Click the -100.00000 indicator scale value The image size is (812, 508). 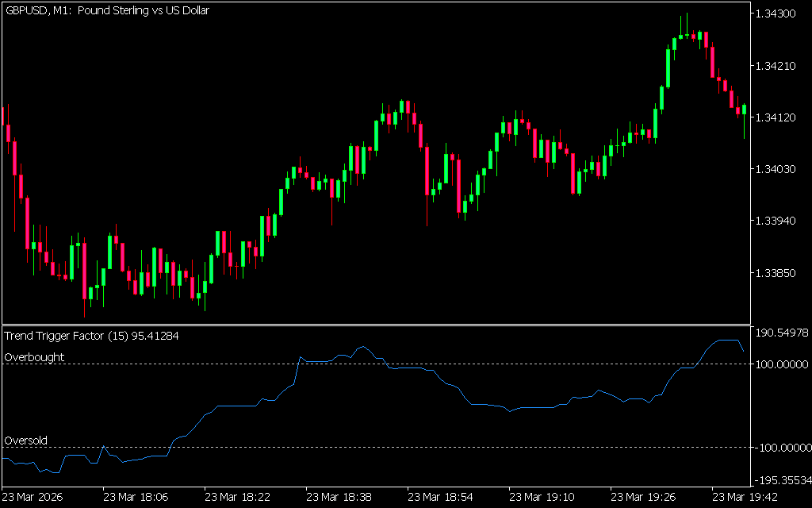pyautogui.click(x=781, y=448)
